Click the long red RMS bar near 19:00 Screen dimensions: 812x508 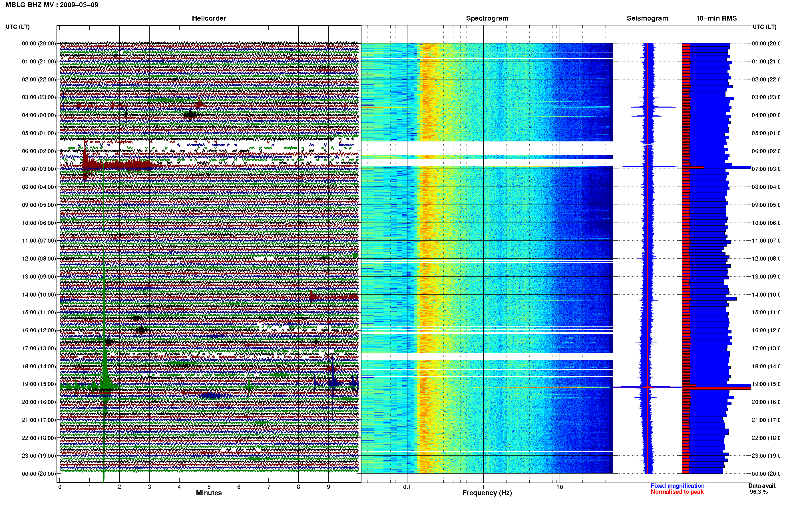click(x=716, y=388)
